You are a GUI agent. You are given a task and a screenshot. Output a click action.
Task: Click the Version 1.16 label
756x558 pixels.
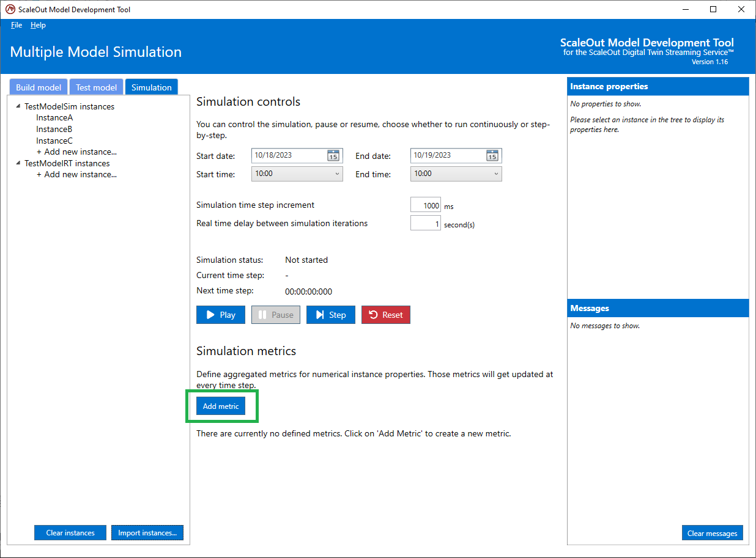[x=710, y=62]
